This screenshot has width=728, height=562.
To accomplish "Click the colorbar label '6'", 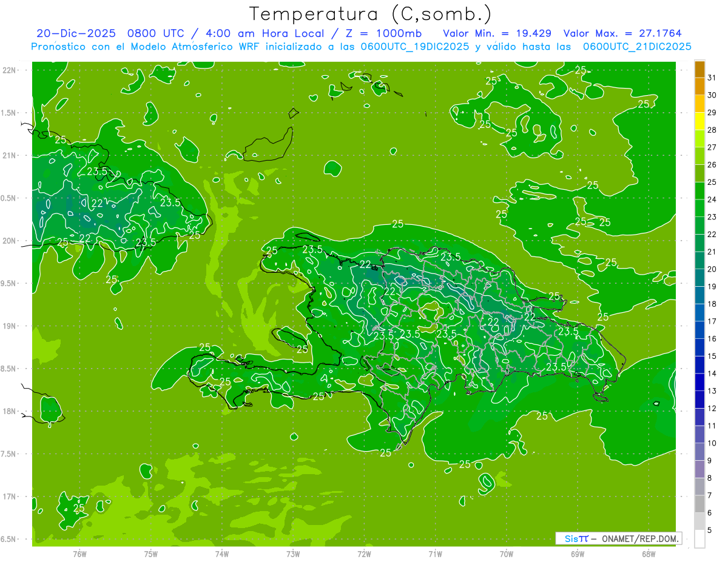I will click(710, 513).
